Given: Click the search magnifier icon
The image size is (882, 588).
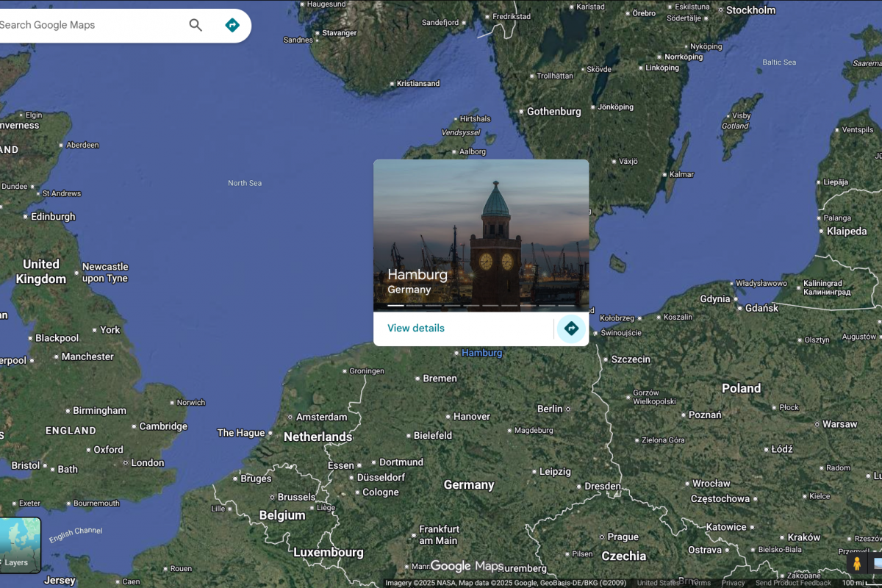Looking at the screenshot, I should tap(196, 24).
